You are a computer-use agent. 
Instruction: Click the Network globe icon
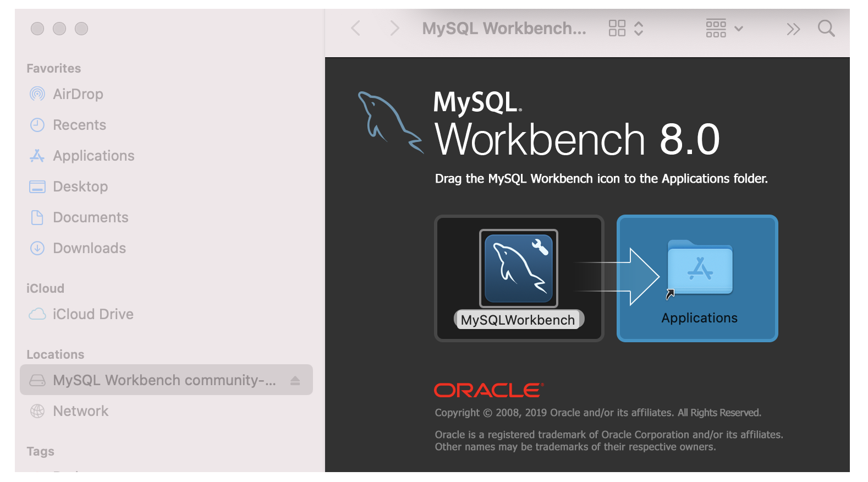coord(37,411)
